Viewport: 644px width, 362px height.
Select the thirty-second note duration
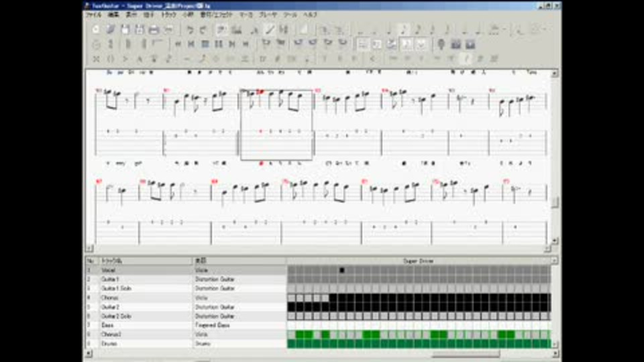pyautogui.click(x=433, y=29)
